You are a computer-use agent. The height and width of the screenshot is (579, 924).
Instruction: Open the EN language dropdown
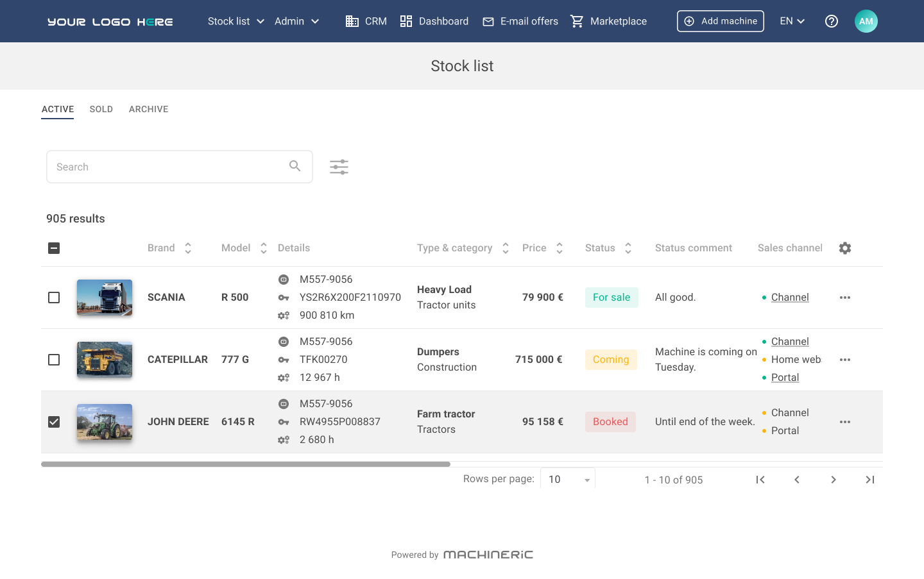[792, 21]
